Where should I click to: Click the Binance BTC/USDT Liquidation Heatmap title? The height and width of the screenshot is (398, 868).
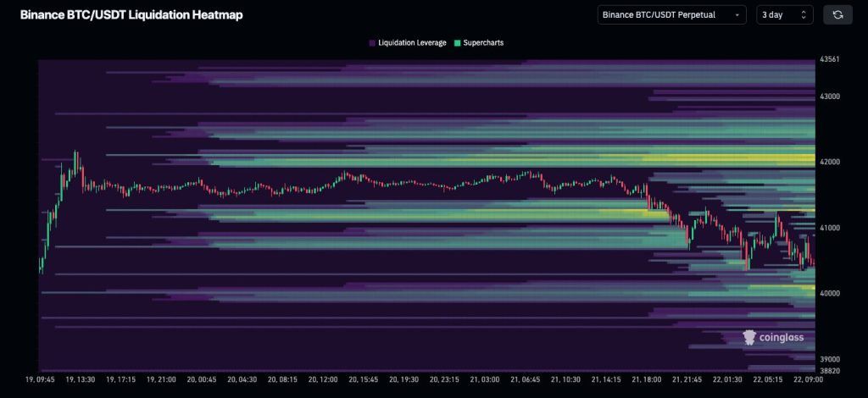coord(131,14)
